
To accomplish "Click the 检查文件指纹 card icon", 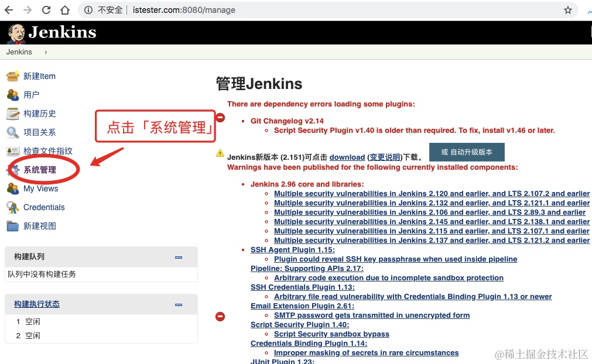I will point(12,151).
